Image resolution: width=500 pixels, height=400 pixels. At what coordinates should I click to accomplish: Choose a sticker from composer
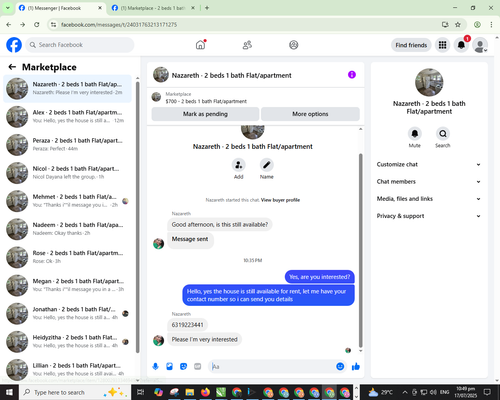[x=184, y=367]
